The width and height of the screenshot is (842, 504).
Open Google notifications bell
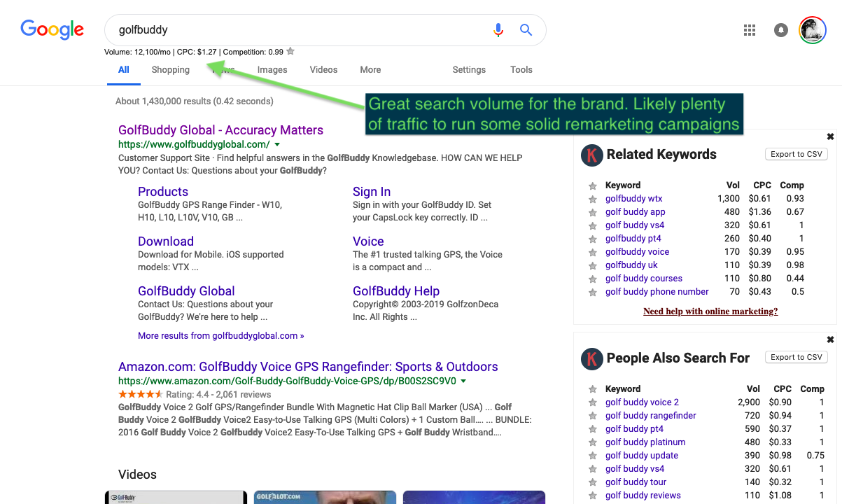point(781,30)
